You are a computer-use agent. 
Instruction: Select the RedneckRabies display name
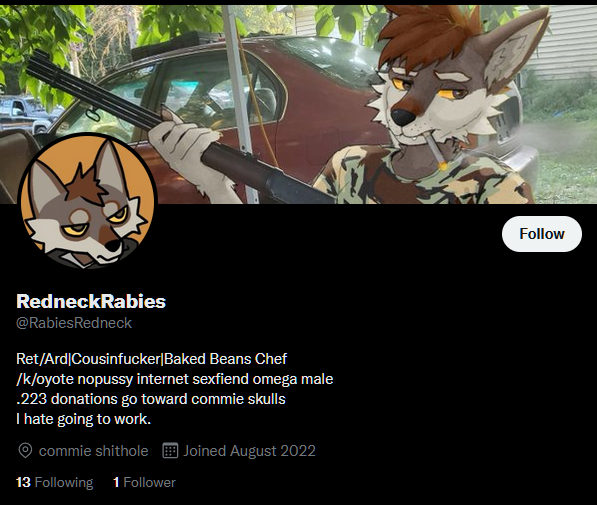(x=91, y=301)
